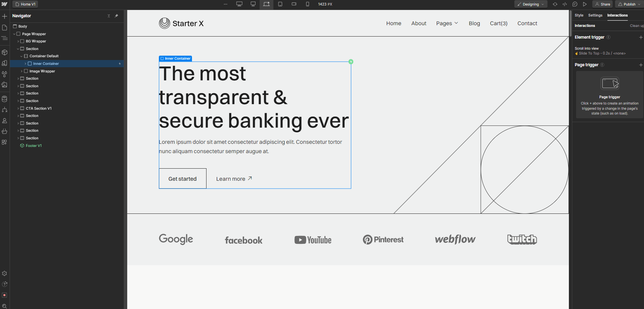This screenshot has width=644, height=309.
Task: Open the Pages dropdown in site nav
Action: [447, 23]
